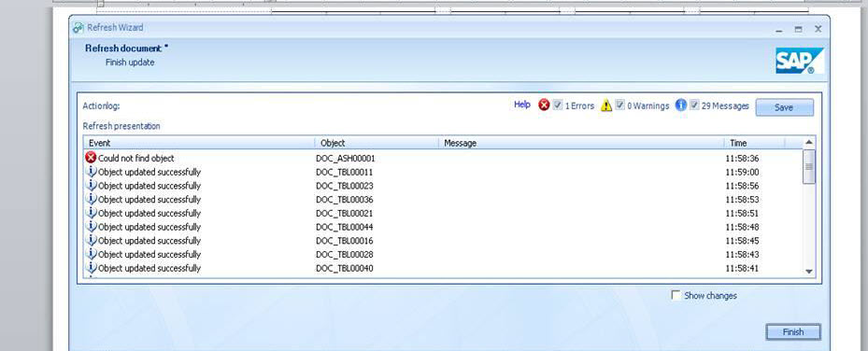Screen dimensions: 868x351
Task: Sort by the Object column header
Action: pos(377,143)
